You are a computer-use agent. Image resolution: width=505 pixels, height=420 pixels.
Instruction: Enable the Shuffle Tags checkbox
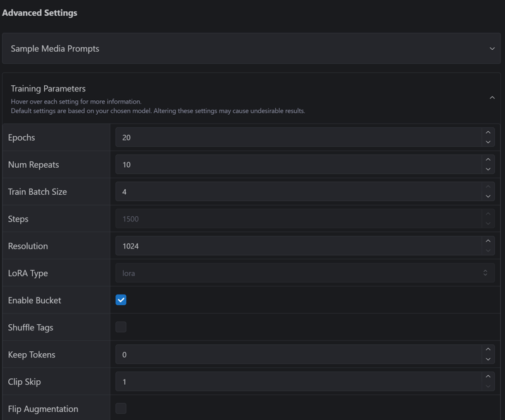(x=121, y=327)
